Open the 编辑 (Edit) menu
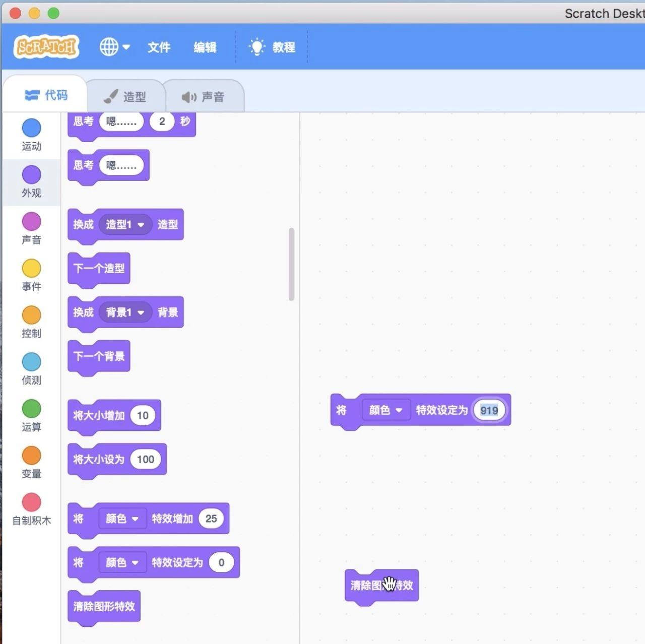The height and width of the screenshot is (644, 645). tap(205, 47)
